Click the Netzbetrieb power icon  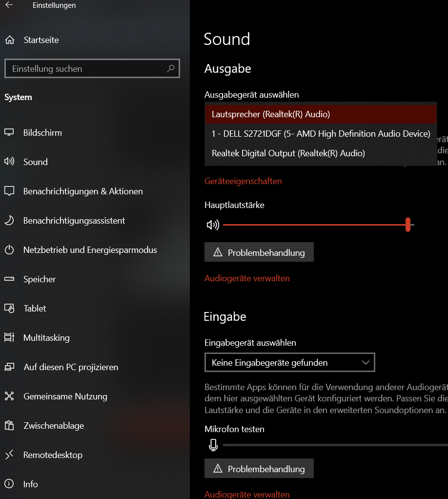pyautogui.click(x=9, y=250)
